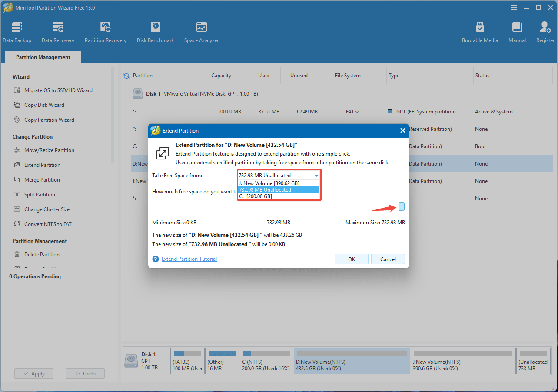Run the Disk Benchmark tool
The width and height of the screenshot is (558, 392).
[x=155, y=31]
